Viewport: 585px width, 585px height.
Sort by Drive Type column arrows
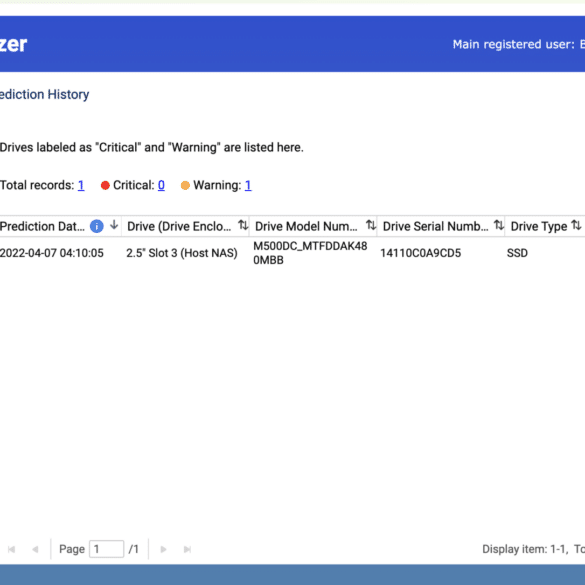click(576, 225)
